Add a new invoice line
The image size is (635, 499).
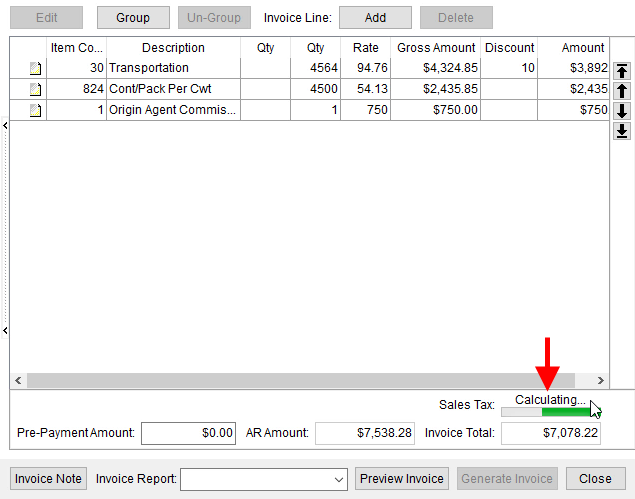(x=375, y=18)
